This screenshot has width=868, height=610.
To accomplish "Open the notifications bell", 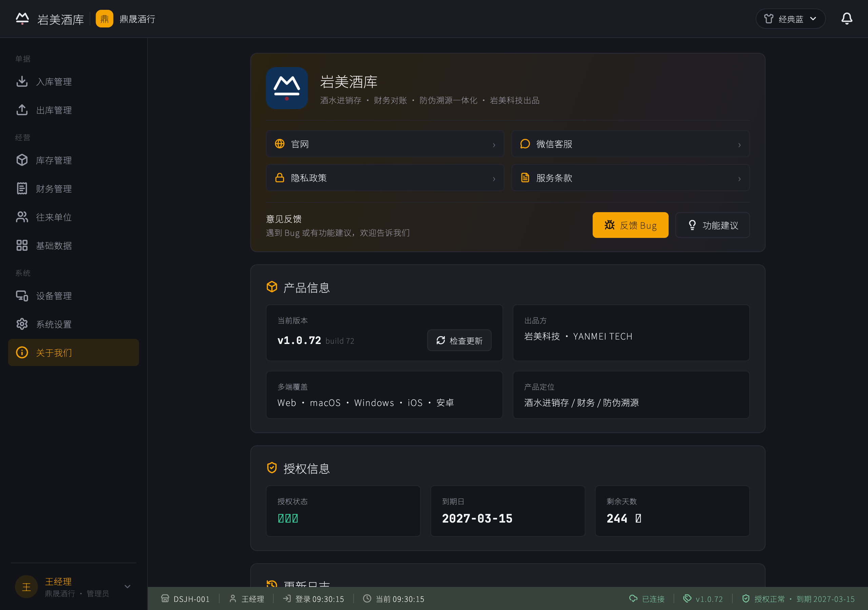I will pyautogui.click(x=846, y=19).
